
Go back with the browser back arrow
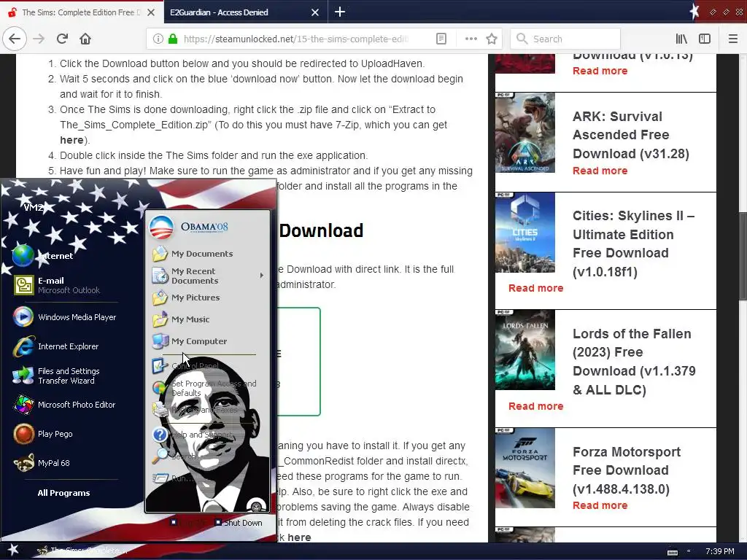[x=15, y=39]
